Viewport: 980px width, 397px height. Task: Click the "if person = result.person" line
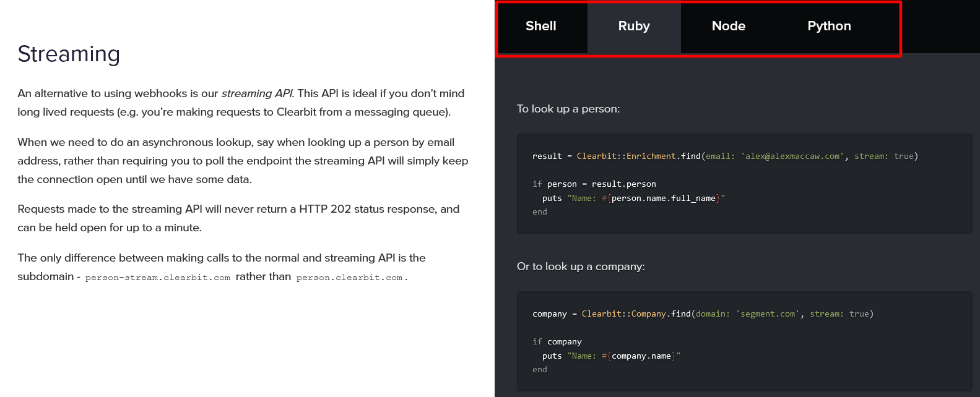coord(594,184)
